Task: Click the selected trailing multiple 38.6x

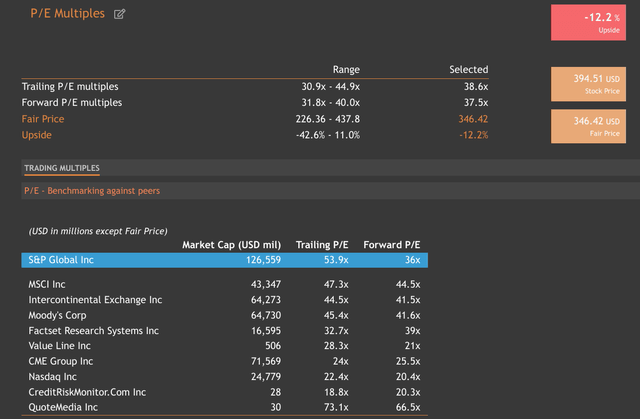Action: pos(476,86)
